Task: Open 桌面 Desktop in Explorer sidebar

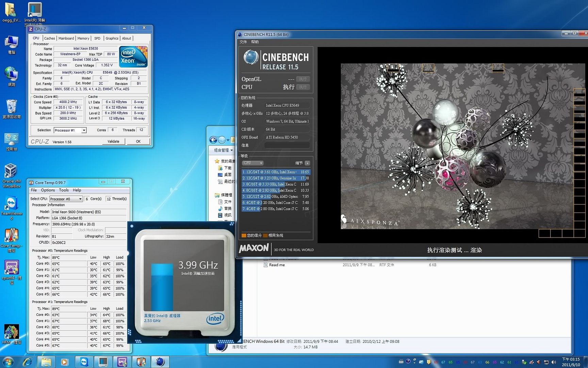Action: point(225,175)
